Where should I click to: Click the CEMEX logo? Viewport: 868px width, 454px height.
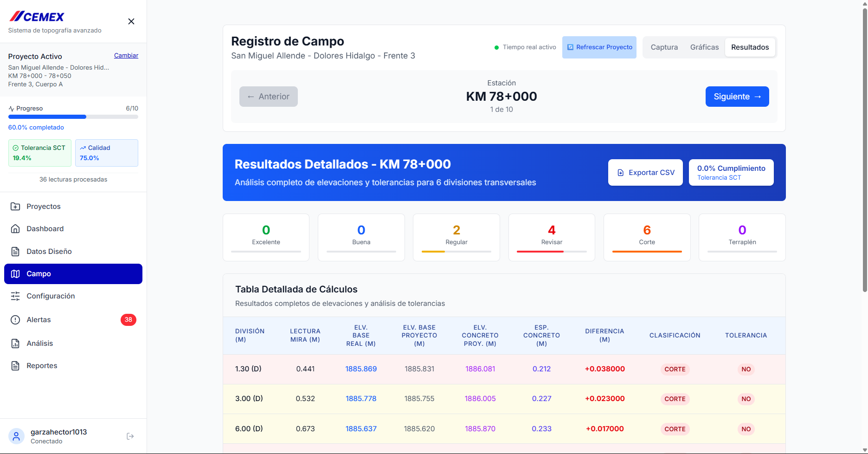tap(37, 17)
